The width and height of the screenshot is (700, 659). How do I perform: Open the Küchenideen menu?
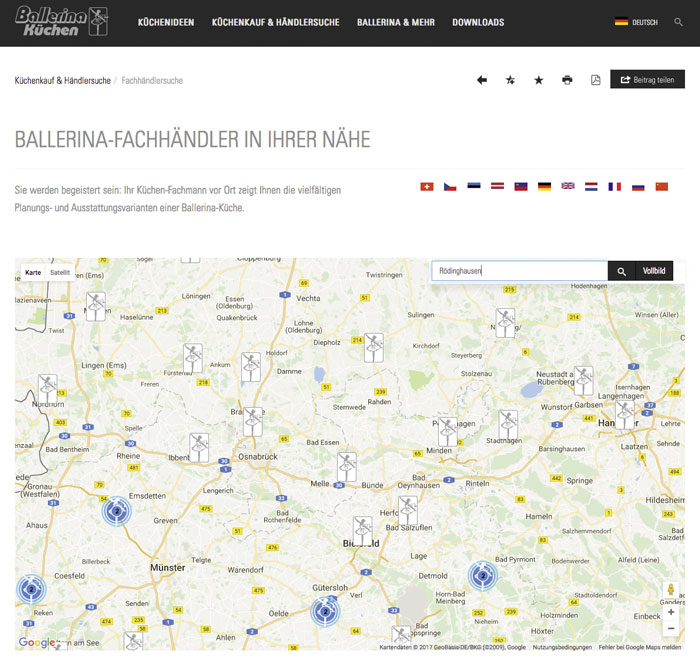pos(166,22)
